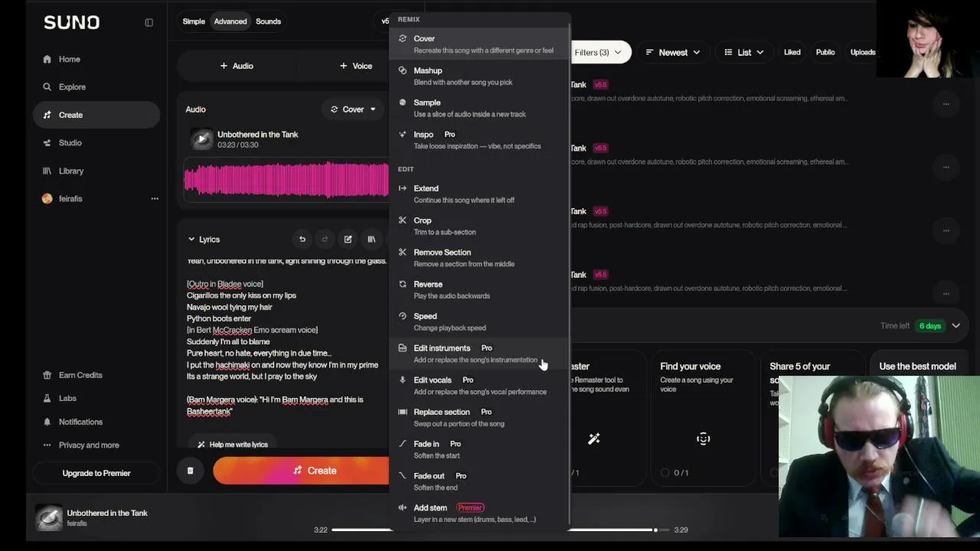
Task: Click the scissors icon next to Crop
Action: tap(403, 220)
